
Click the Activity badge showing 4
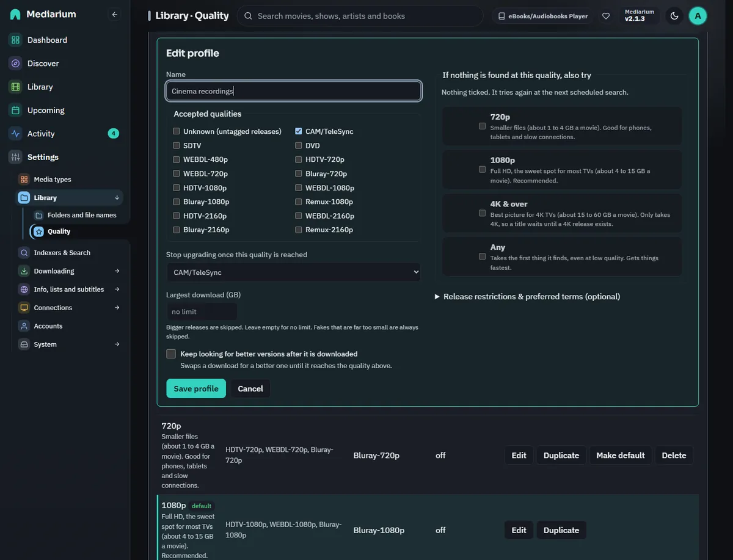pos(113,134)
